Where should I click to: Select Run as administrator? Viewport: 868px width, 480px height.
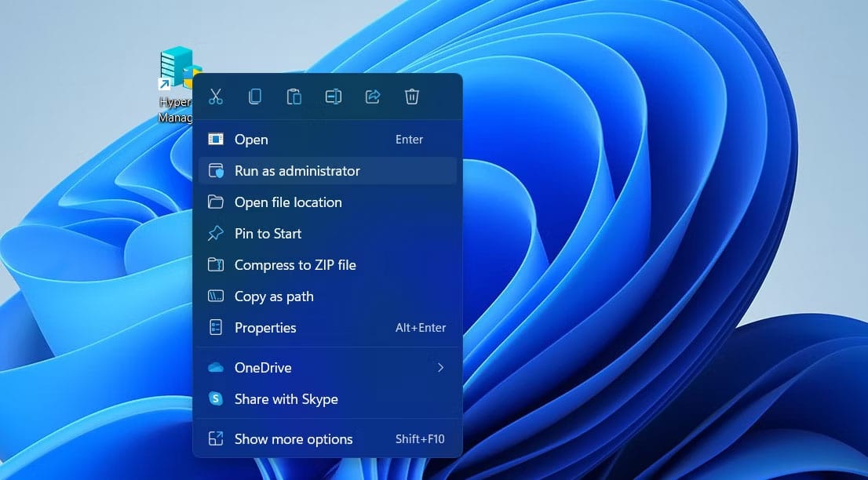tap(328, 171)
